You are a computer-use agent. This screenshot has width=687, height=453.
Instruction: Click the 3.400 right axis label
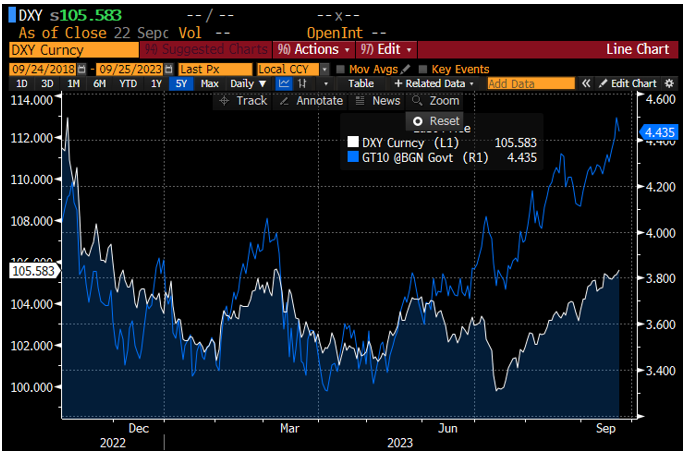click(661, 371)
